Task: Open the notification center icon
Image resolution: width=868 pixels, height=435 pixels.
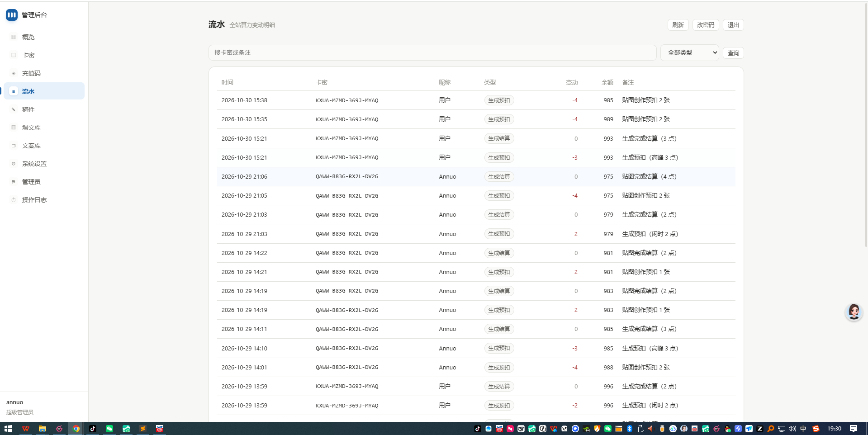Action: (853, 429)
